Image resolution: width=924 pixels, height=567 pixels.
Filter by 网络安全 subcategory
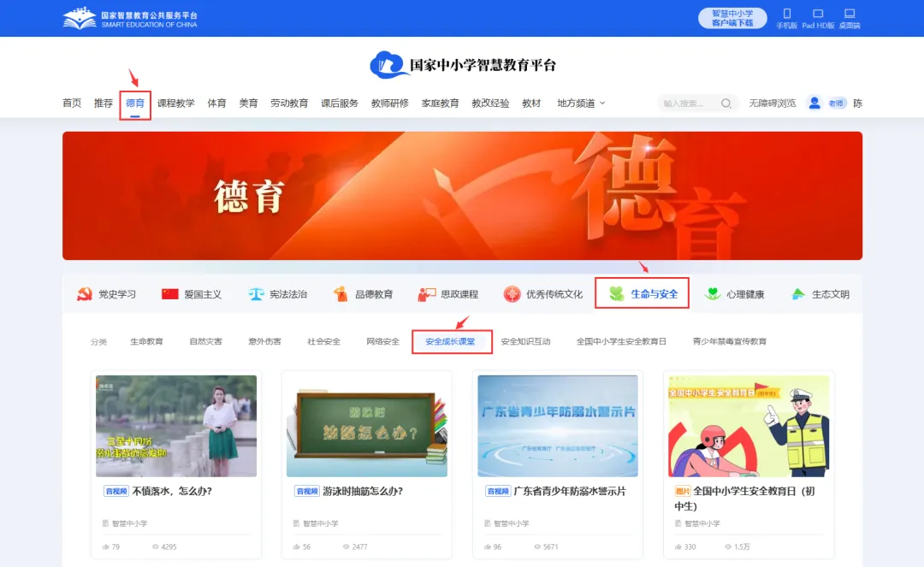(382, 341)
